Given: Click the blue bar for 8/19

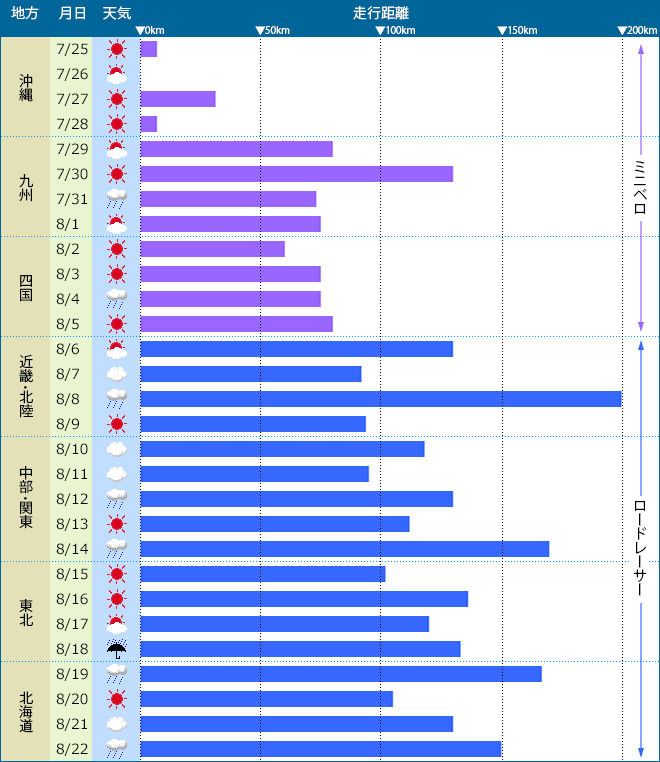Looking at the screenshot, I should click(341, 674).
